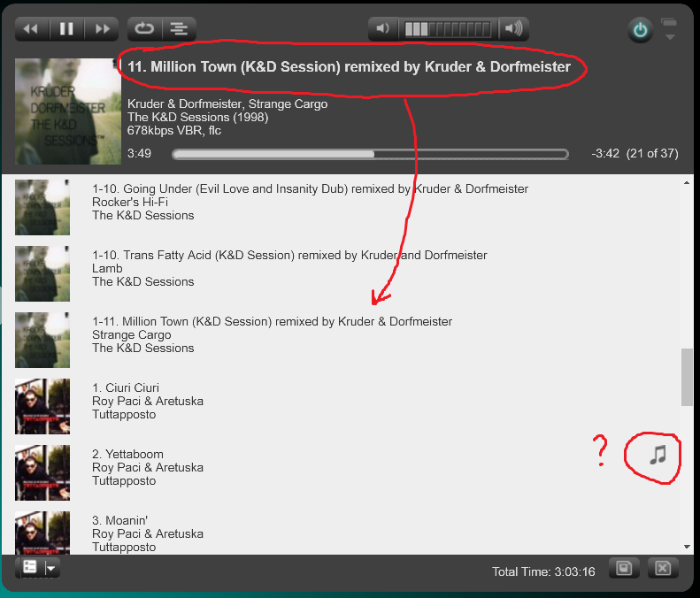Skip forward to the next track
This screenshot has width=700, height=598.
102,29
